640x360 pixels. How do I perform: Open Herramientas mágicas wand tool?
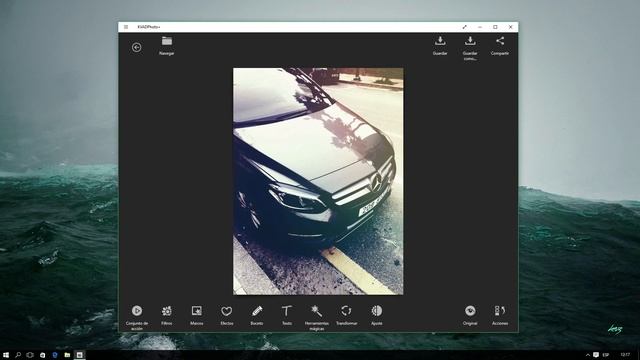(317, 318)
